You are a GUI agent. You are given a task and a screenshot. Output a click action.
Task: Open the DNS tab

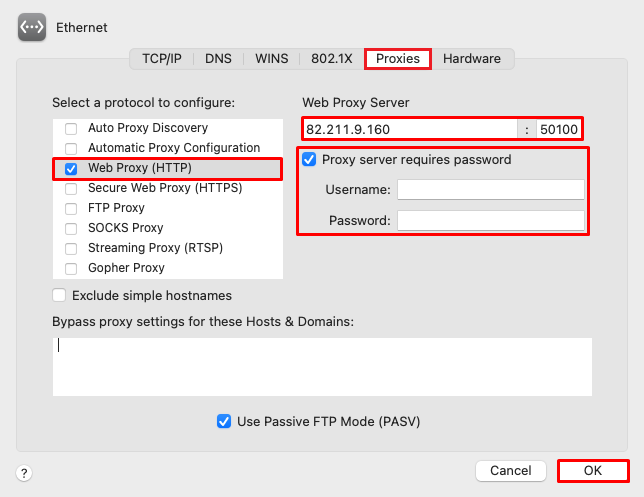tap(218, 59)
